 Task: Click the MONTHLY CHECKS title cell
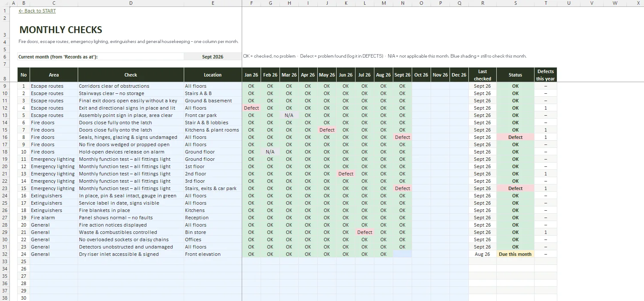61,30
